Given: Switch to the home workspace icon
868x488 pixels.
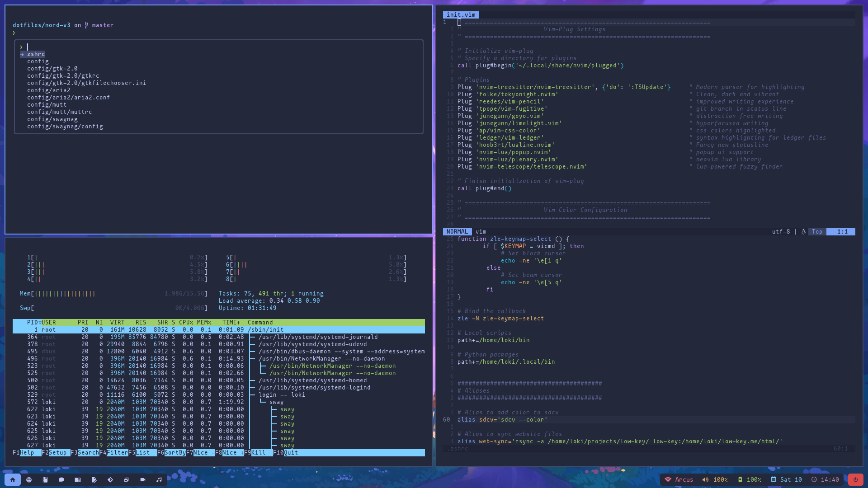Looking at the screenshot, I should point(13,480).
